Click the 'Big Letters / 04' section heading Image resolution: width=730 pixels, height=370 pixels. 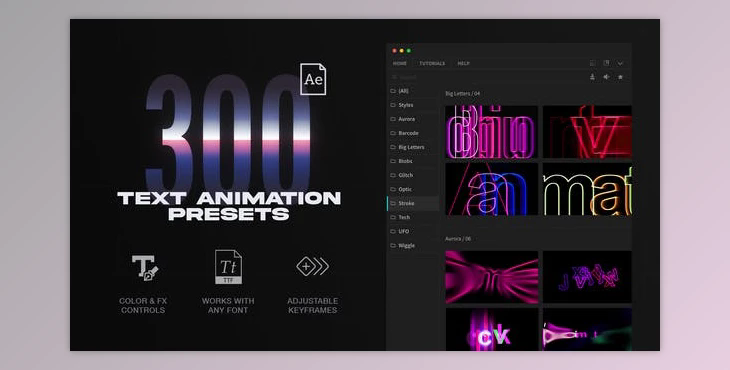click(x=463, y=94)
